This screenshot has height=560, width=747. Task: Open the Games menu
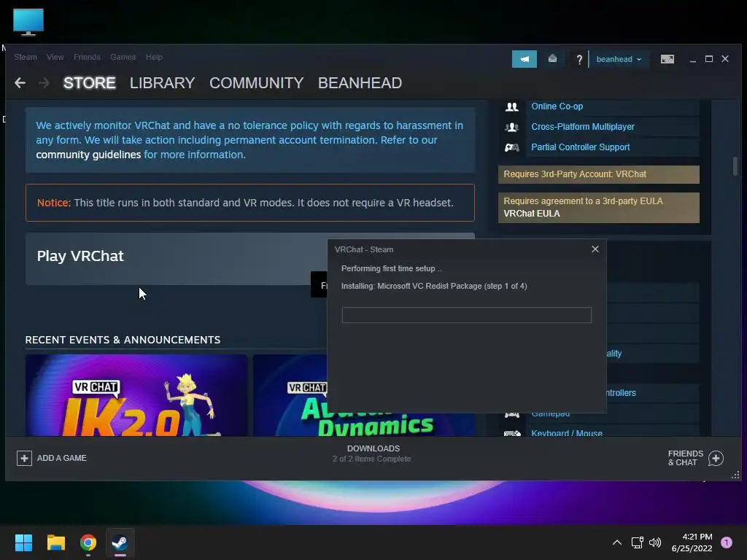[x=123, y=57]
